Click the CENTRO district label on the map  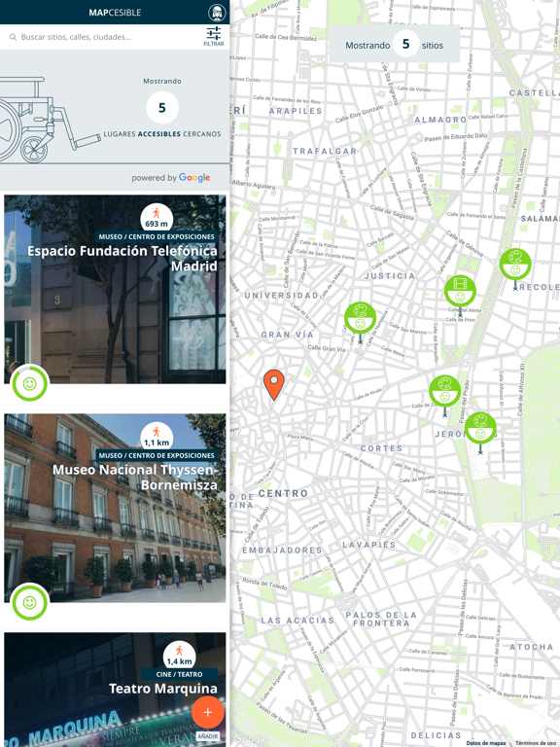283,493
